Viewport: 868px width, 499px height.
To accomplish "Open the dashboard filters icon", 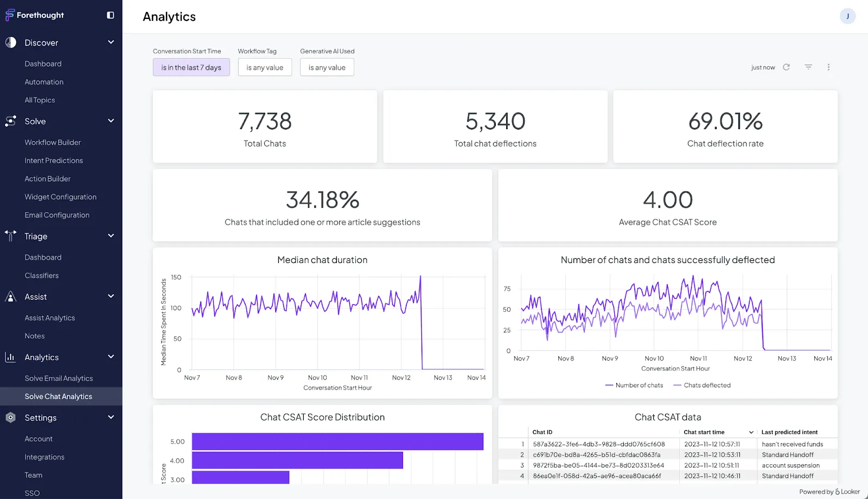I will tap(808, 67).
